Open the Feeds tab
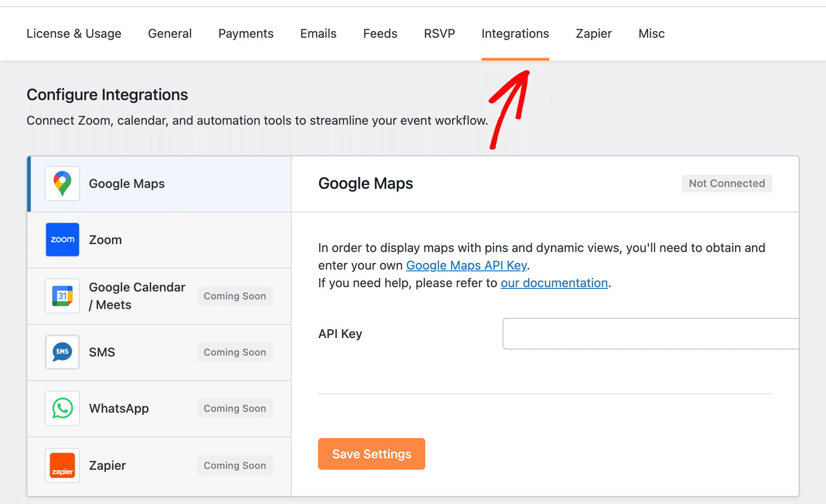Screen dimensions: 826x504 tap(380, 34)
